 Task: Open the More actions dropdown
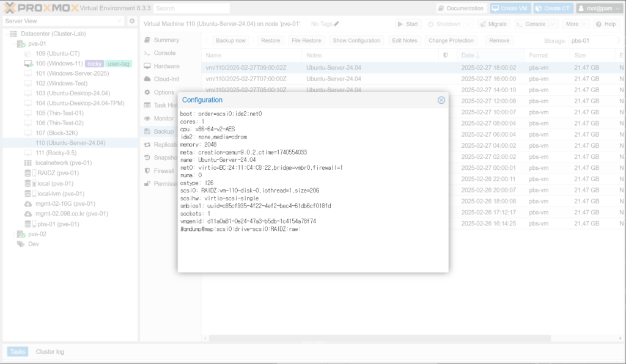coord(576,24)
